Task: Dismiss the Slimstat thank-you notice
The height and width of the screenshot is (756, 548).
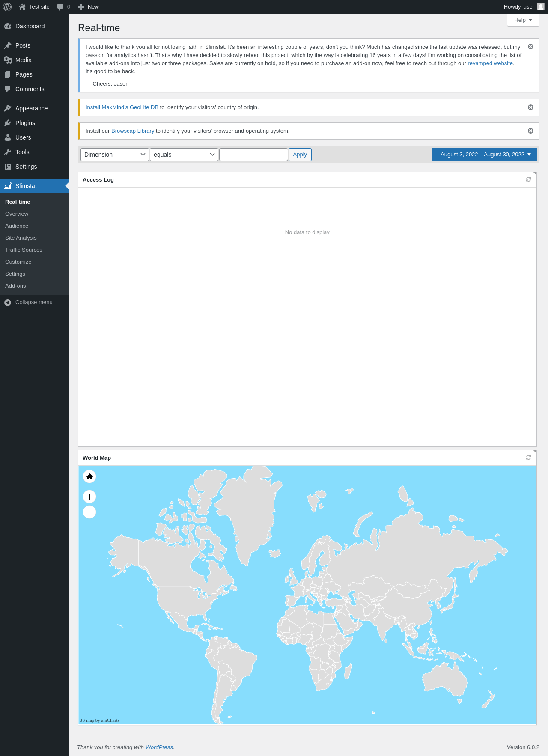Action: tap(530, 46)
